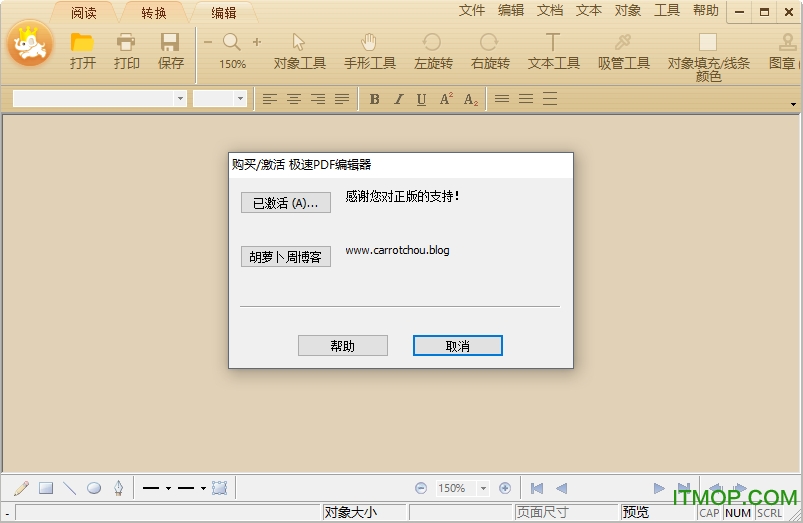Zoom out with bottom circled minus
This screenshot has height=523, width=803.
point(421,488)
